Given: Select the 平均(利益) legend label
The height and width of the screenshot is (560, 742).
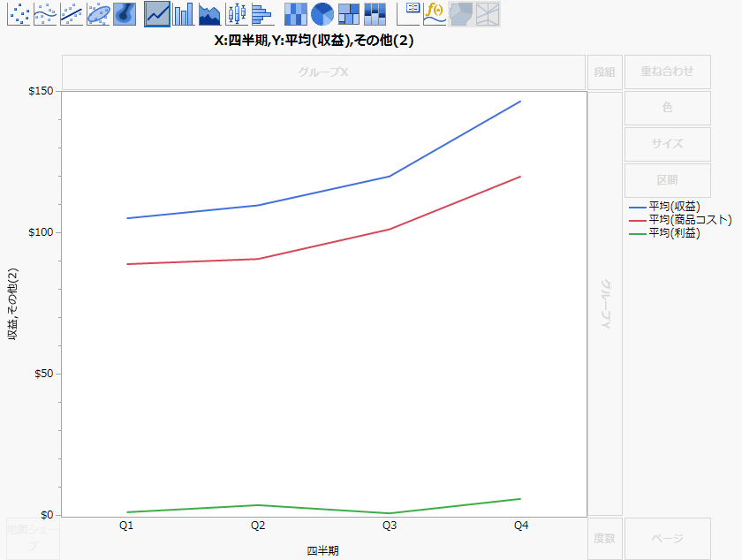Looking at the screenshot, I should [674, 233].
